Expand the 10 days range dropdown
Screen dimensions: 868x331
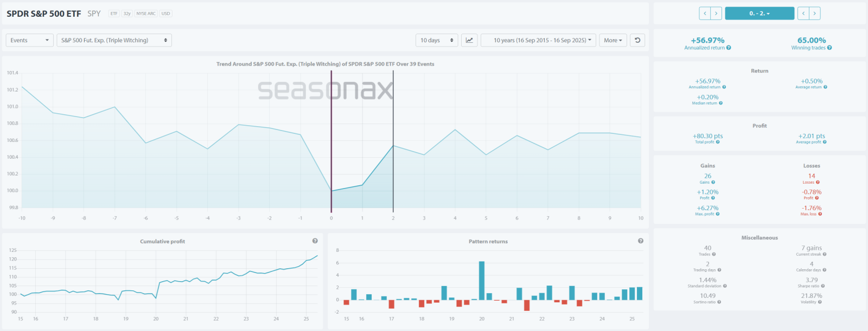pyautogui.click(x=436, y=40)
